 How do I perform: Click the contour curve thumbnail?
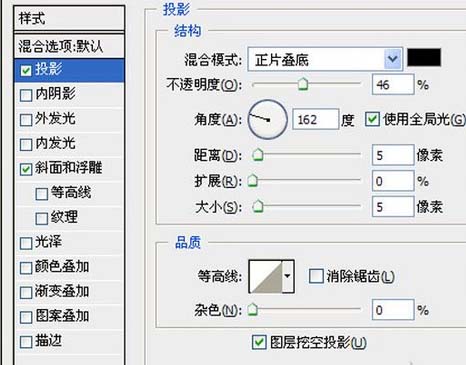pyautogui.click(x=266, y=277)
